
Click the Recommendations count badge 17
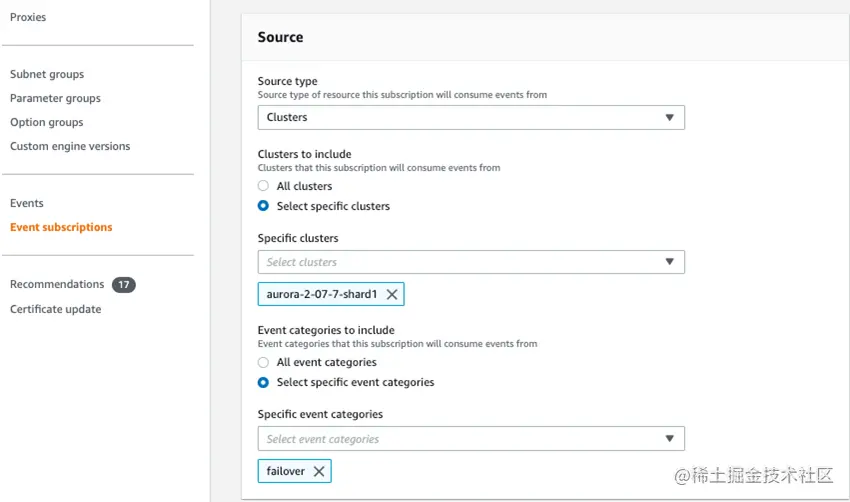click(x=124, y=285)
